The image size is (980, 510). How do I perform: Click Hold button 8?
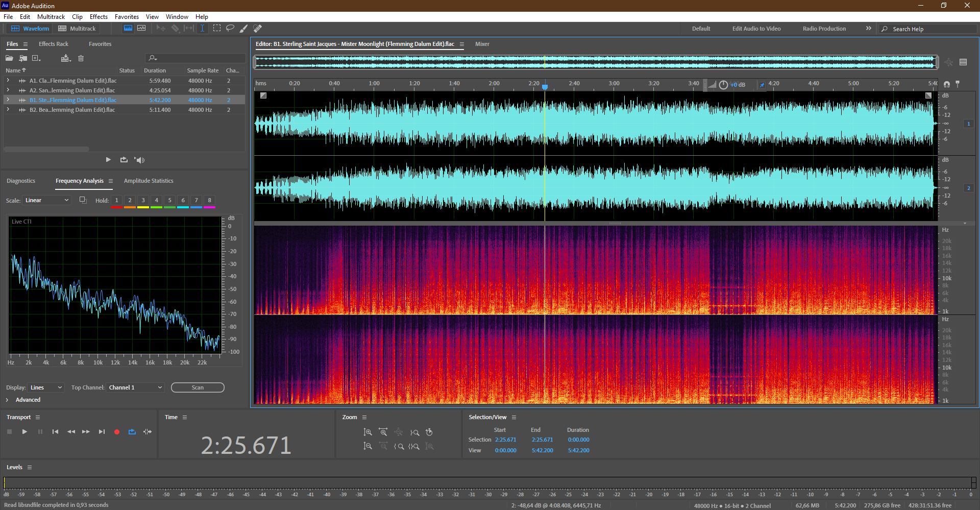209,201
